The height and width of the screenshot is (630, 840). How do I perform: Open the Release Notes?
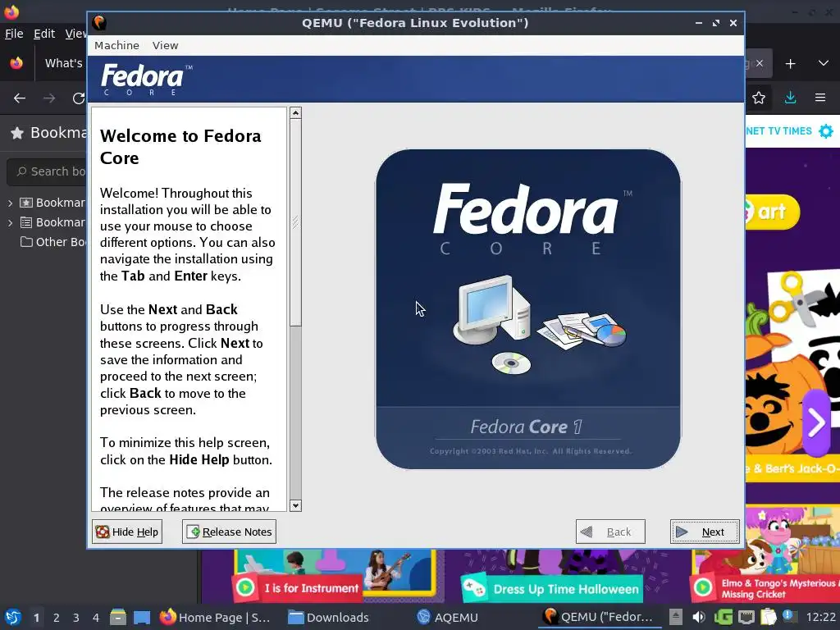[229, 532]
